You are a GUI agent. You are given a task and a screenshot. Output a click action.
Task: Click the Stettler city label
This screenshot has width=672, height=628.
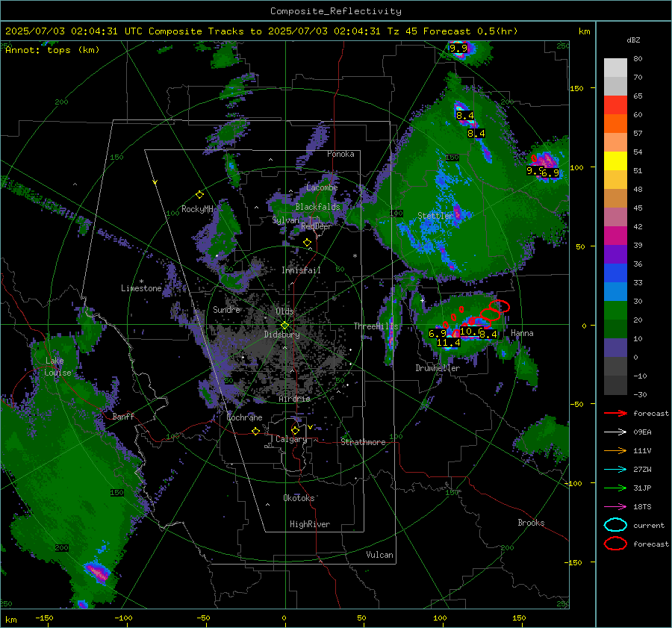click(x=435, y=216)
